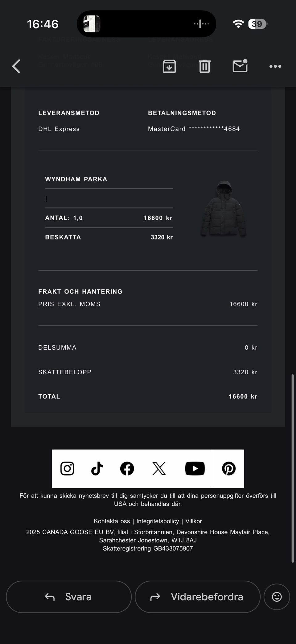Go back using the left arrow
Screen dimensions: 296x644
coord(16,66)
